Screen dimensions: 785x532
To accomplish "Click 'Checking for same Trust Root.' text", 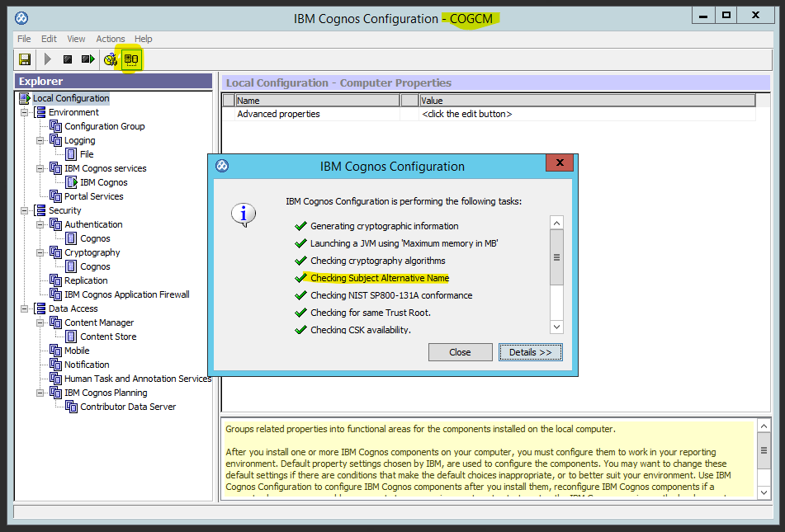I will 371,313.
